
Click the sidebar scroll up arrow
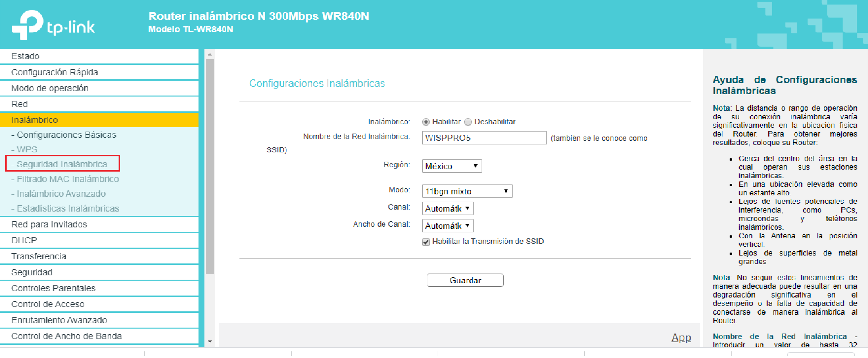pyautogui.click(x=210, y=55)
